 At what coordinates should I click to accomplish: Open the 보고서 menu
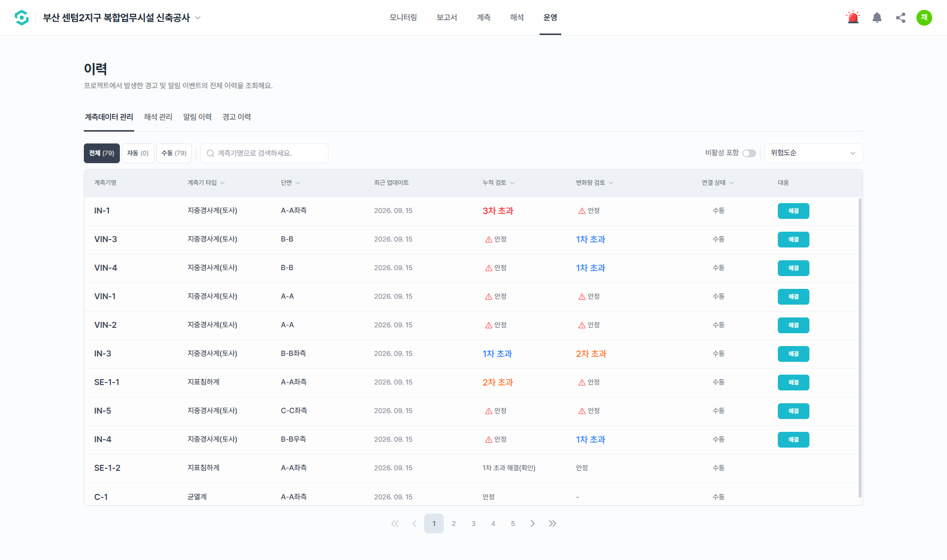pos(447,18)
